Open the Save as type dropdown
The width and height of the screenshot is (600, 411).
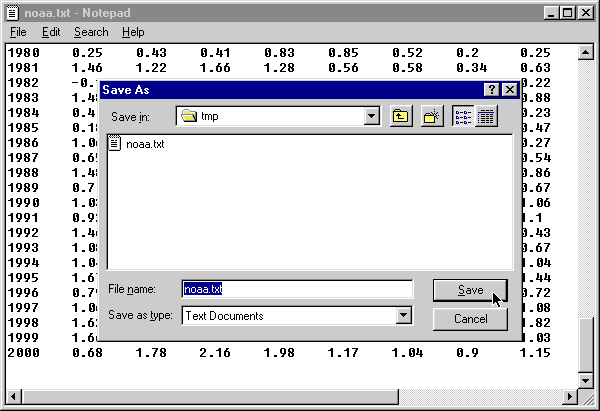pos(404,316)
